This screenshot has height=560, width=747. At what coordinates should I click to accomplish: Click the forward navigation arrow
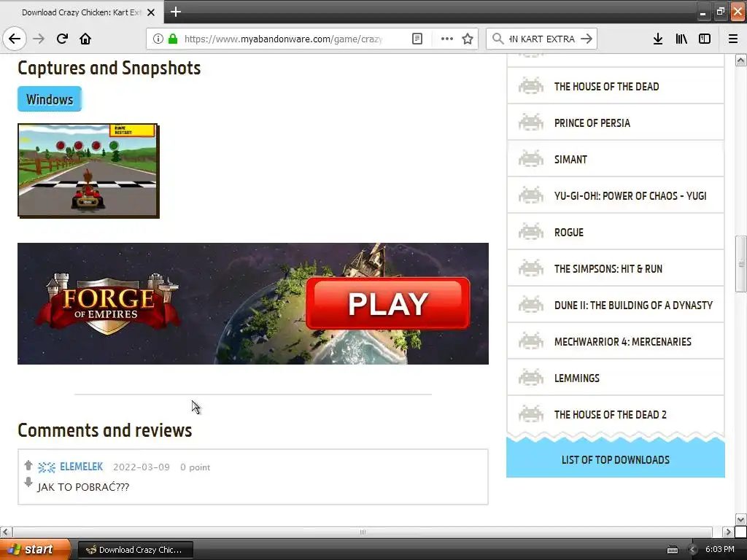point(39,39)
